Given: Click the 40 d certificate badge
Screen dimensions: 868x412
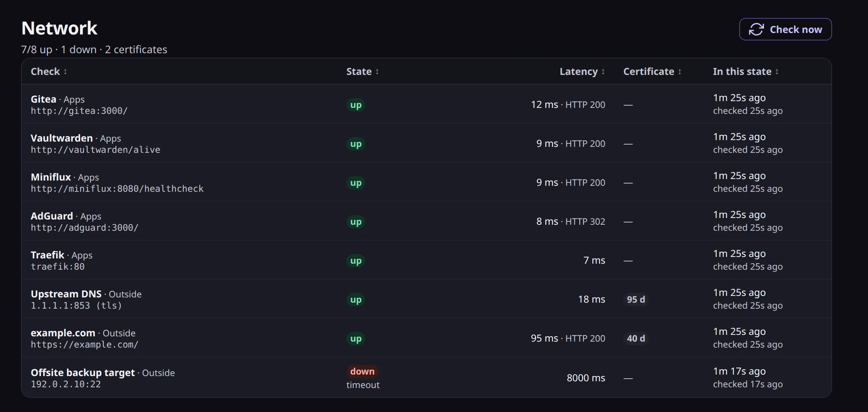Looking at the screenshot, I should 636,339.
